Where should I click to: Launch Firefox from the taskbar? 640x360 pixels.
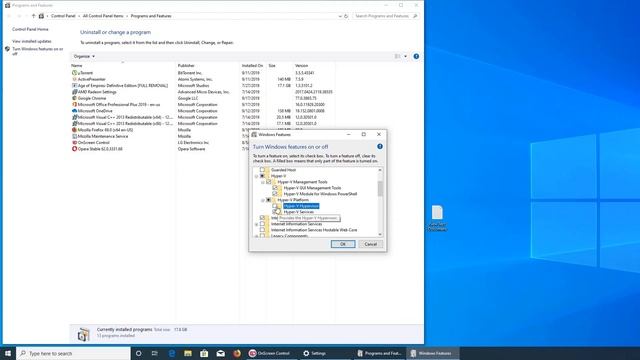pos(237,353)
